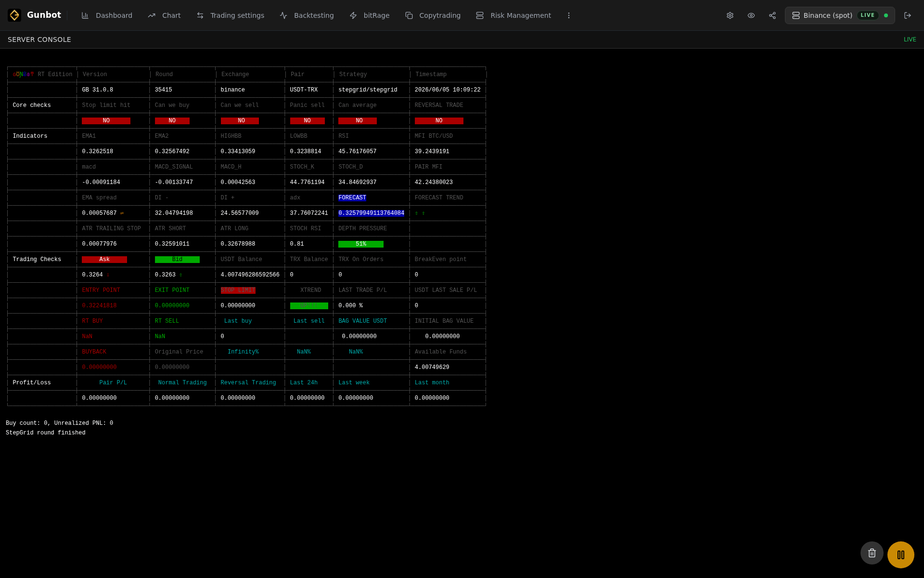
Task: Click the red NO under REVERSAL TRADE
Action: pyautogui.click(x=439, y=121)
